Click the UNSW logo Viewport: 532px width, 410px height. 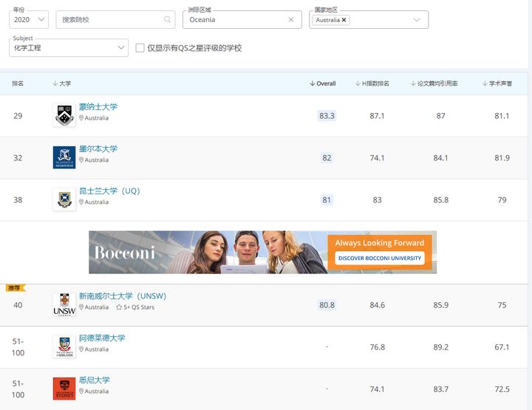click(x=64, y=304)
